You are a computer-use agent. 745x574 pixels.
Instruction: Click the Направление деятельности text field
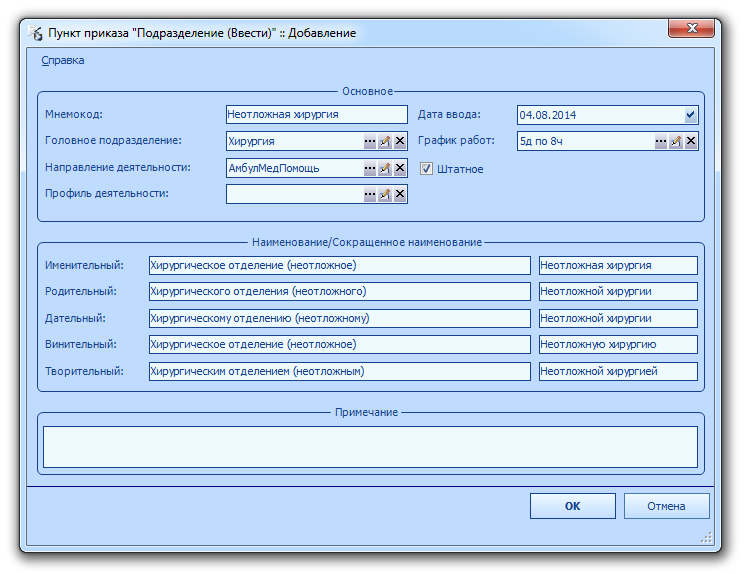[295, 168]
